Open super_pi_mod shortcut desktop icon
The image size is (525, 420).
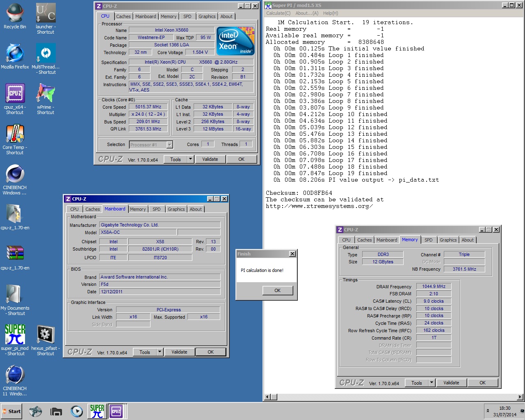[15, 340]
